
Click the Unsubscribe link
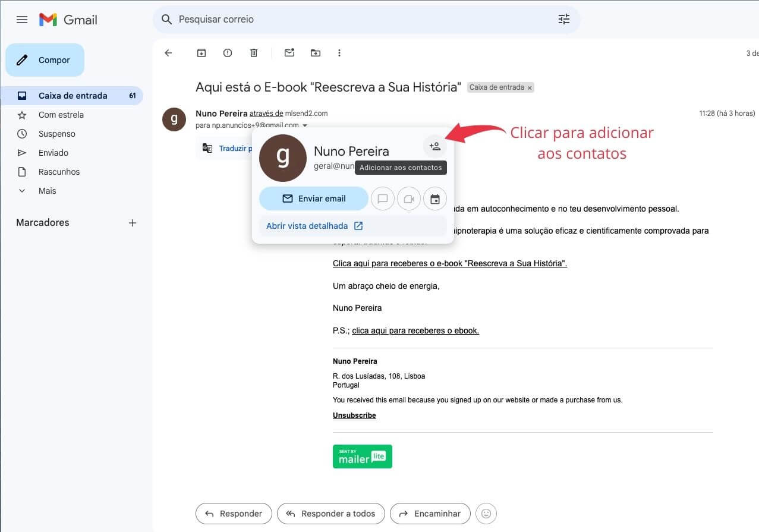[x=354, y=415]
